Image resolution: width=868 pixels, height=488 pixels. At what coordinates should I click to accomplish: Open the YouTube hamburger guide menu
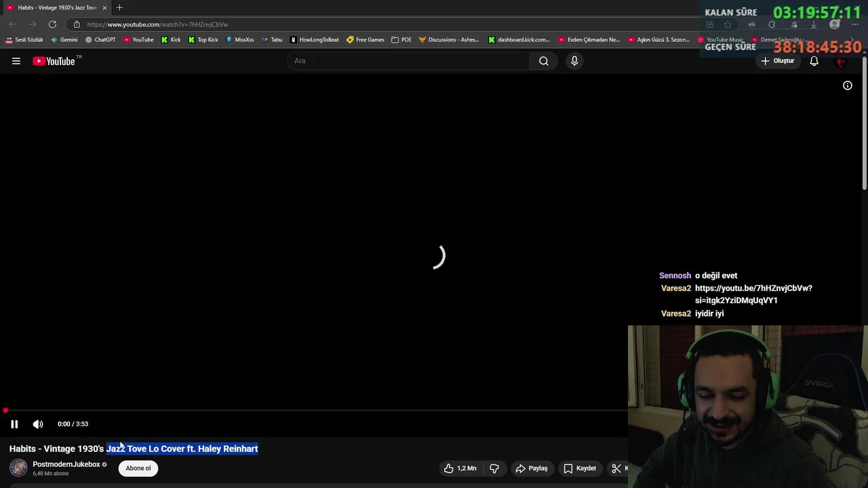(x=16, y=61)
